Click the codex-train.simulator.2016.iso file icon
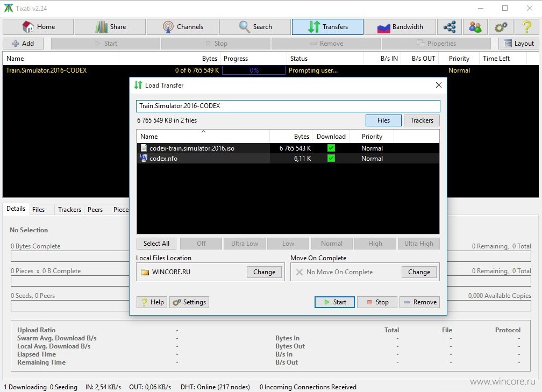 click(144, 148)
